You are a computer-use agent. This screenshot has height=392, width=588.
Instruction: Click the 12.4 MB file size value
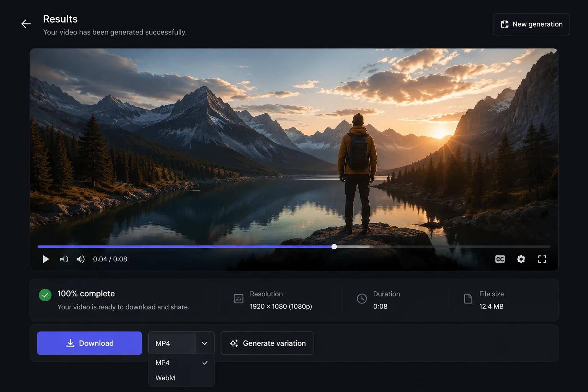point(491,306)
